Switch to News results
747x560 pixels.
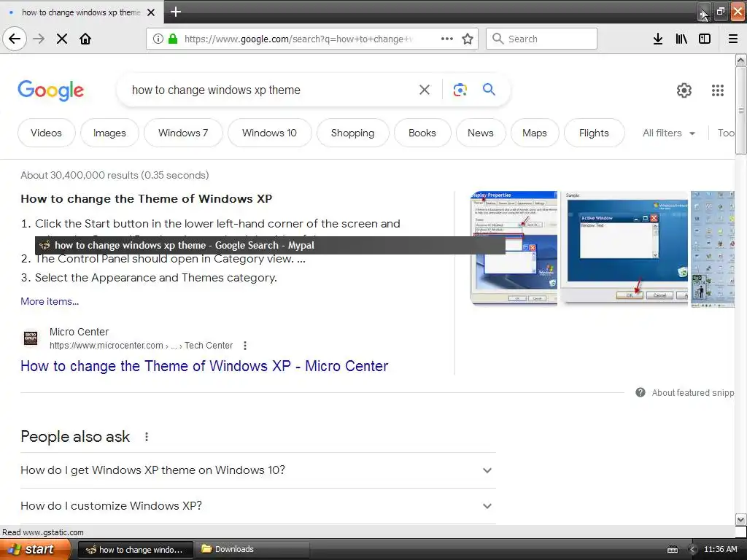point(480,133)
